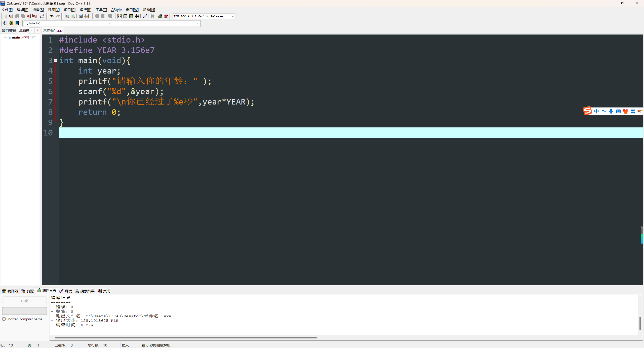Collapse main function fold marker on line 3

pos(56,60)
